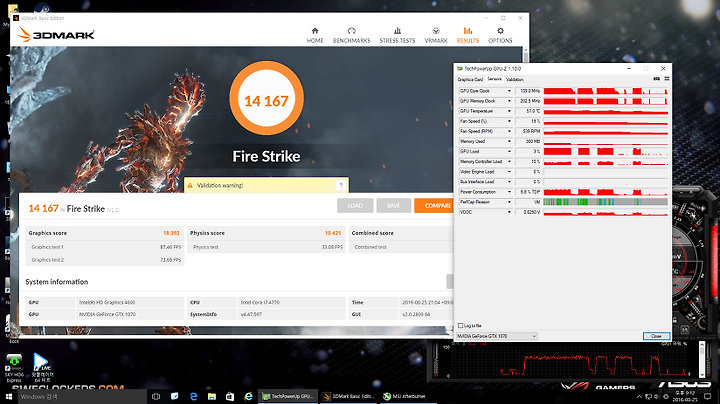Launch Internet Explorer from taskbar
720x404 pixels.
[x=248, y=397]
